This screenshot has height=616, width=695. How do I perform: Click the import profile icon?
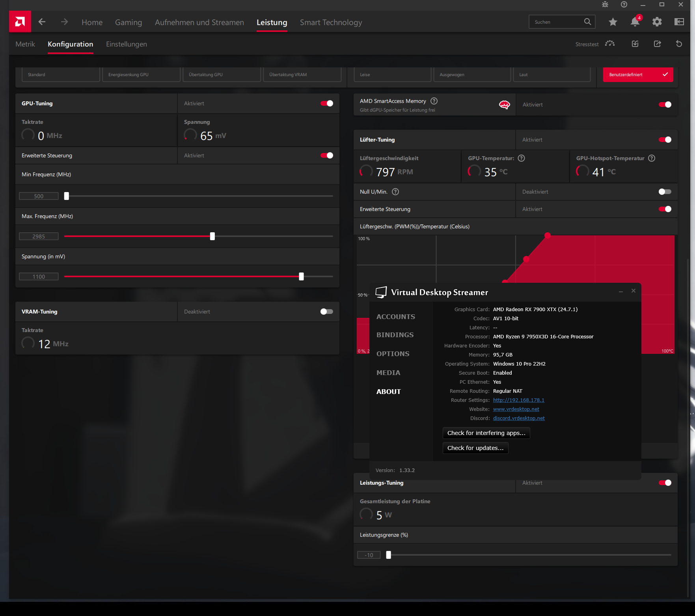(x=635, y=44)
